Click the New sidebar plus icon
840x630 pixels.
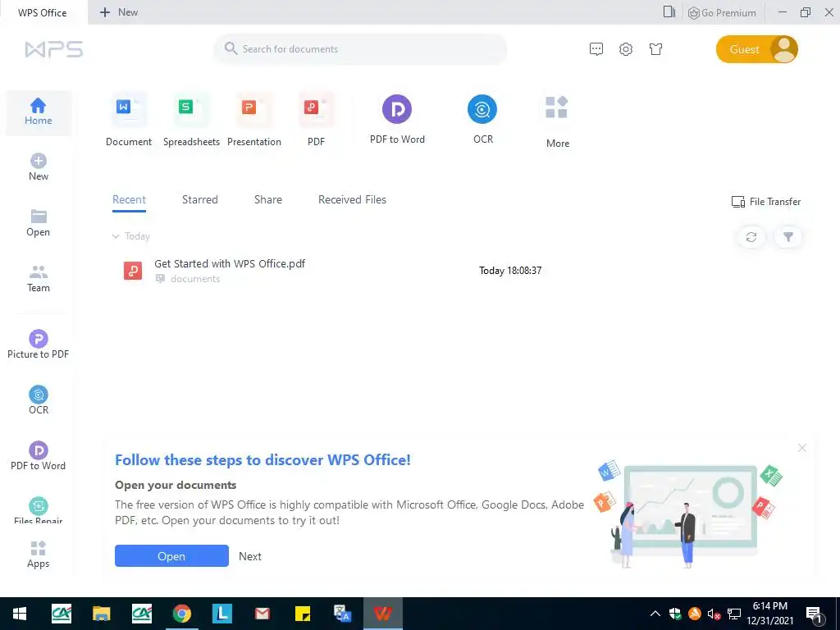click(38, 161)
